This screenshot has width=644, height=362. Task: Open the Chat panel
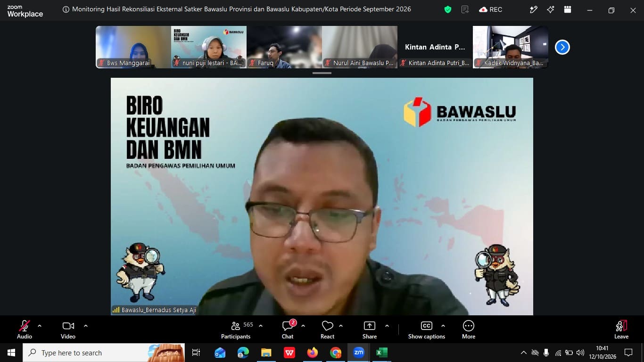point(288,329)
